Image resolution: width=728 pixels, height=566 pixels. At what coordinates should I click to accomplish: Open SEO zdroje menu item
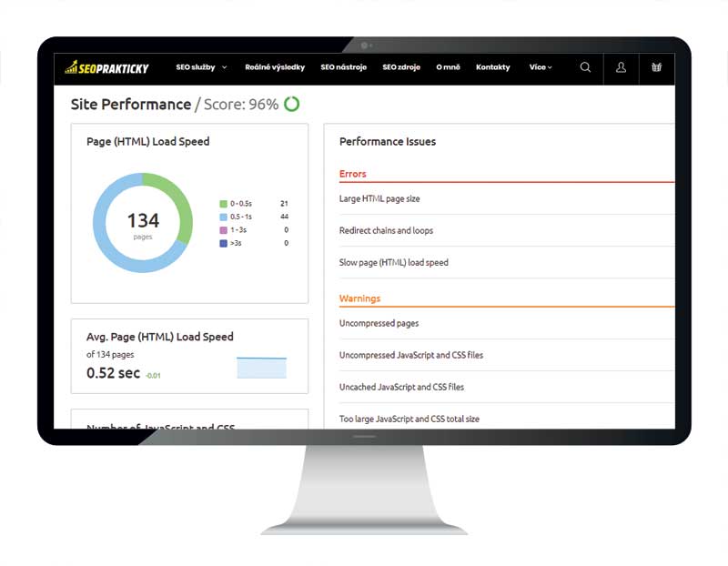[x=401, y=67]
